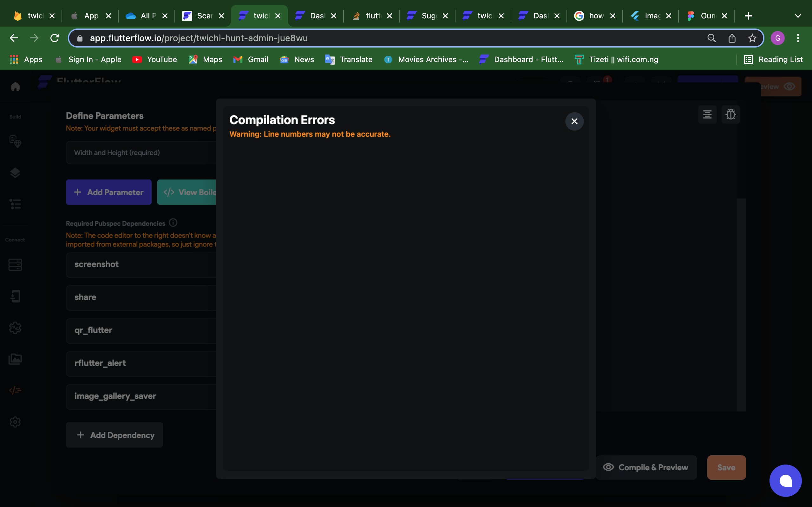Click the format code align icon
This screenshot has height=507, width=812.
click(707, 114)
